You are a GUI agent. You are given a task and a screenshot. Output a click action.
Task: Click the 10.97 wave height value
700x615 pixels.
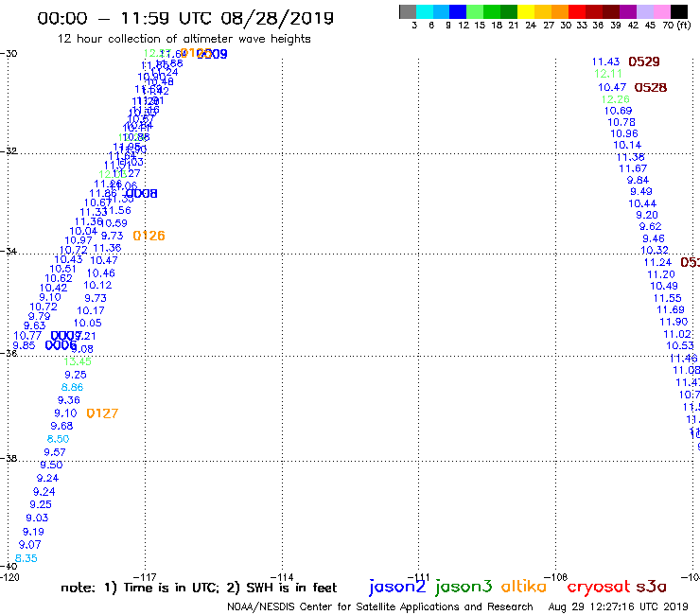click(79, 240)
